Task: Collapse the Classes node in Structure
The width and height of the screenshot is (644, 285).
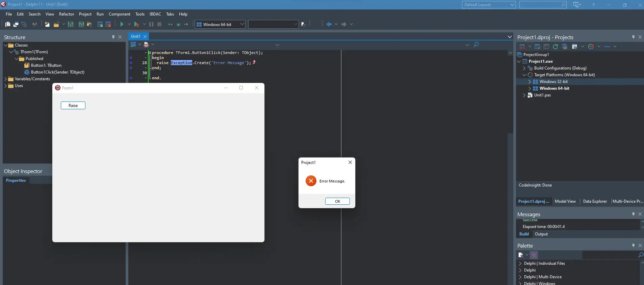Action: point(5,45)
